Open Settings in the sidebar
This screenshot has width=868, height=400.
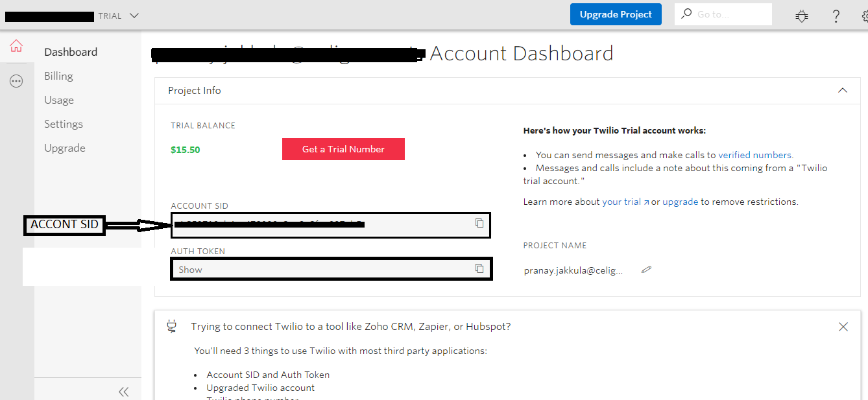(x=64, y=124)
